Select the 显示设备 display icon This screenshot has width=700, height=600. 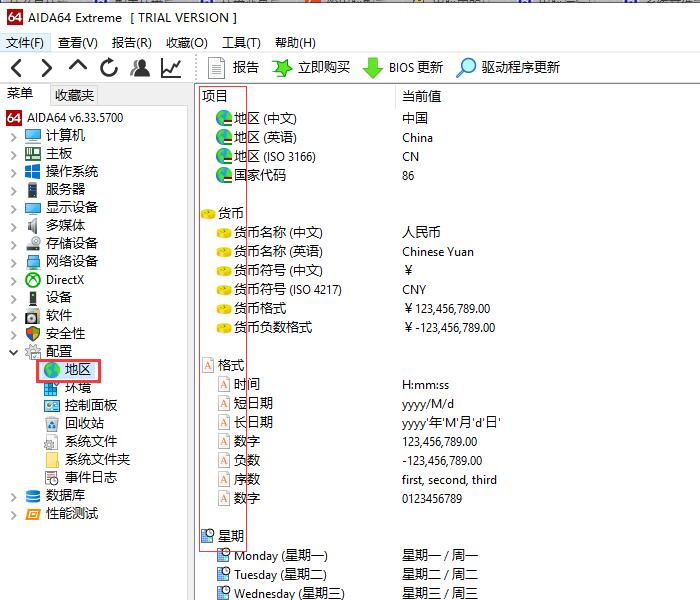[33, 208]
